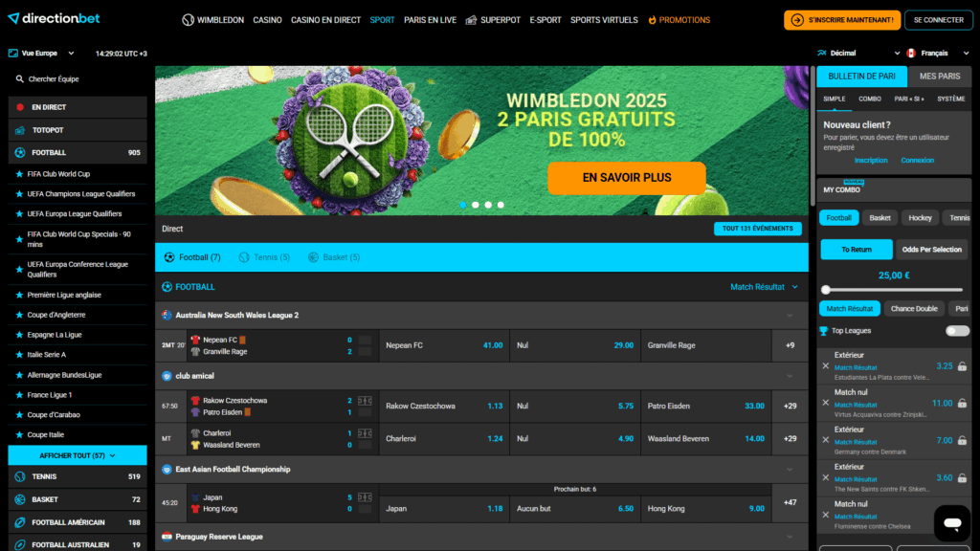The height and width of the screenshot is (551, 980).
Task: Click lock icon beside odds 7.00
Action: (x=962, y=440)
